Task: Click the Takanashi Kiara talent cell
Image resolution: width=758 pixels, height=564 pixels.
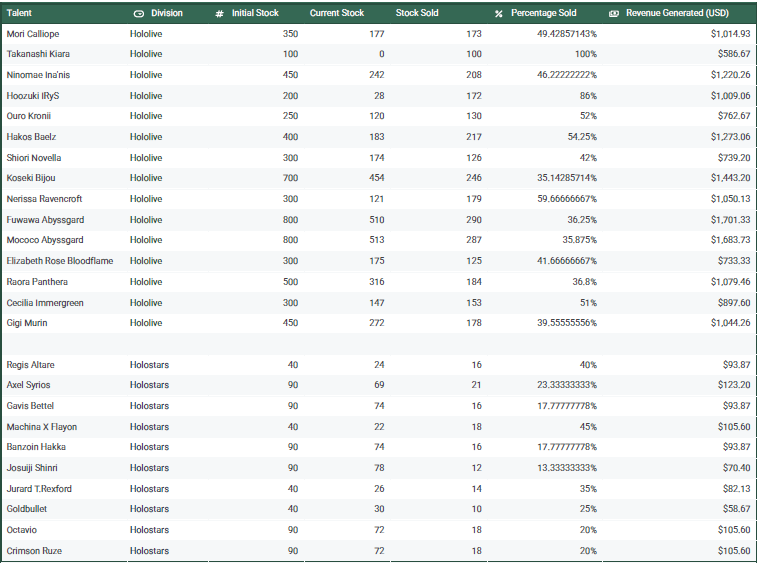Action: pyautogui.click(x=38, y=54)
